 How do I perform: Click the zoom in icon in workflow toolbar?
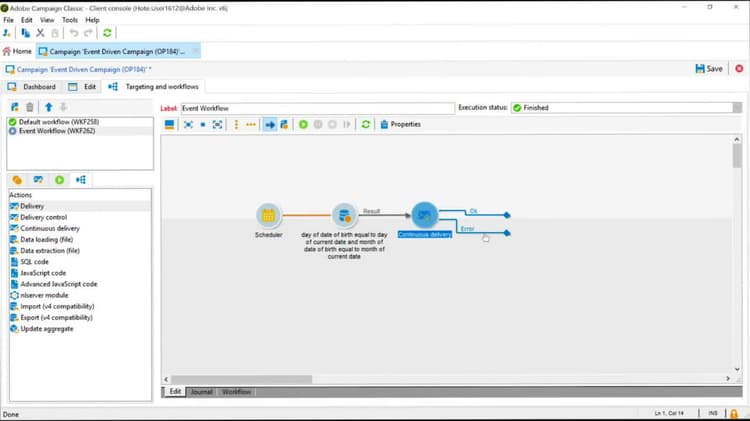[188, 124]
